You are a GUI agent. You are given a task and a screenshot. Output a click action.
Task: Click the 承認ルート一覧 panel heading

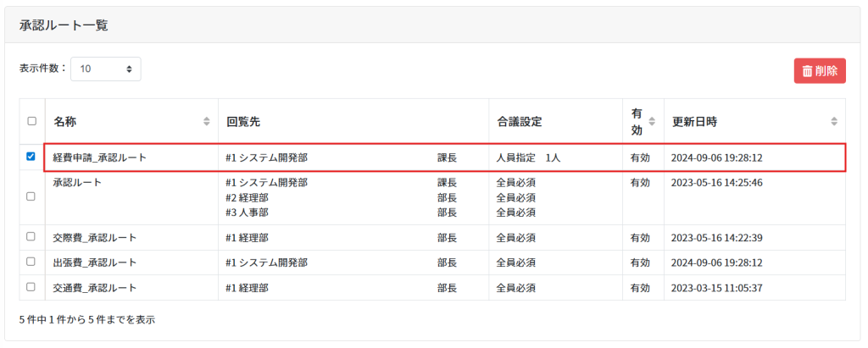(64, 25)
